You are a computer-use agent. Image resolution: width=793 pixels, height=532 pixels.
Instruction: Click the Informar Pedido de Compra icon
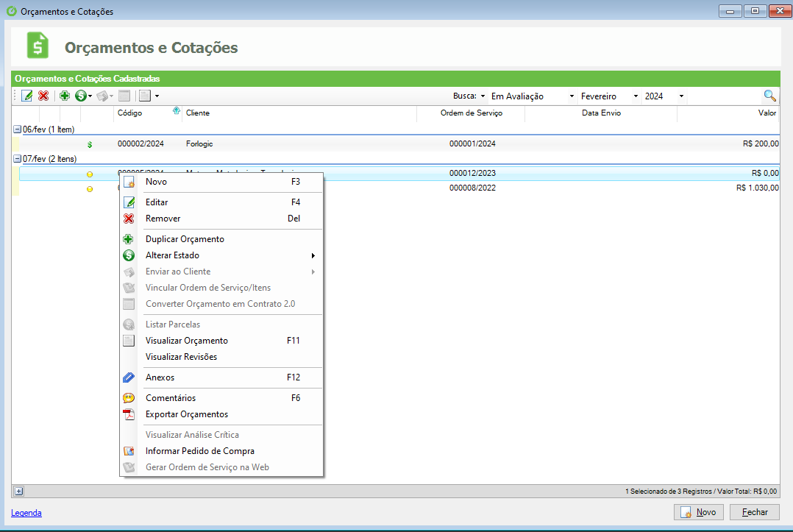pyautogui.click(x=129, y=451)
